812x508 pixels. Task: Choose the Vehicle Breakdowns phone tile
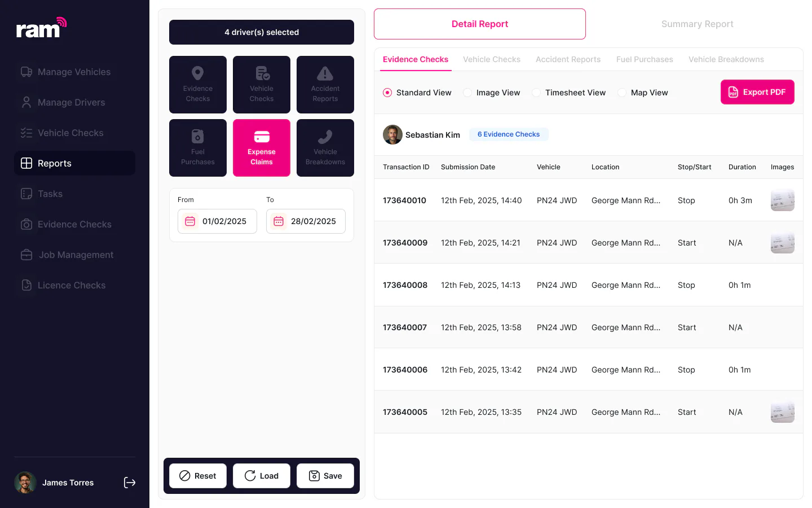(325, 148)
